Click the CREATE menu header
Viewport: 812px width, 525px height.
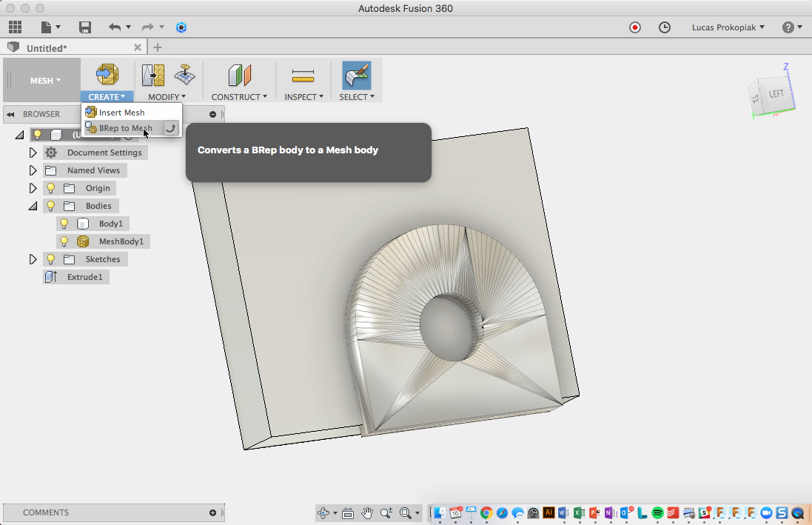[x=107, y=97]
